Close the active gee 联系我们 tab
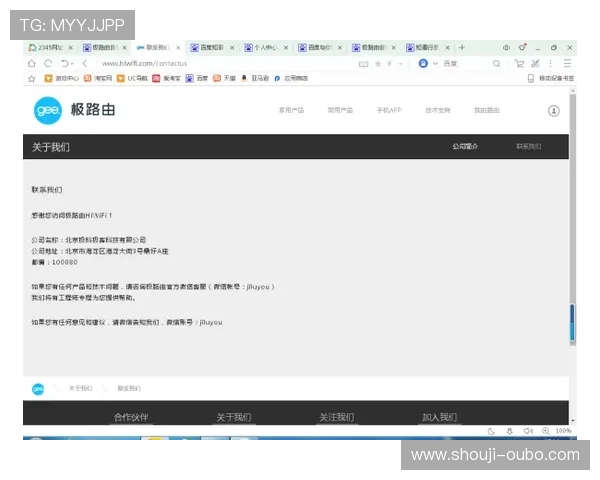600x480 pixels. 178,48
